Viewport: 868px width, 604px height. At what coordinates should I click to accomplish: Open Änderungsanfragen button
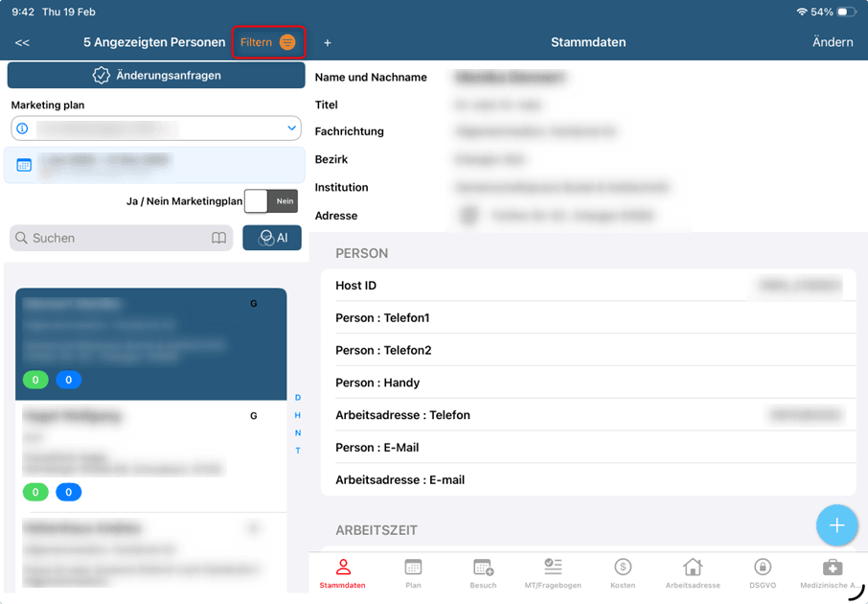[156, 75]
